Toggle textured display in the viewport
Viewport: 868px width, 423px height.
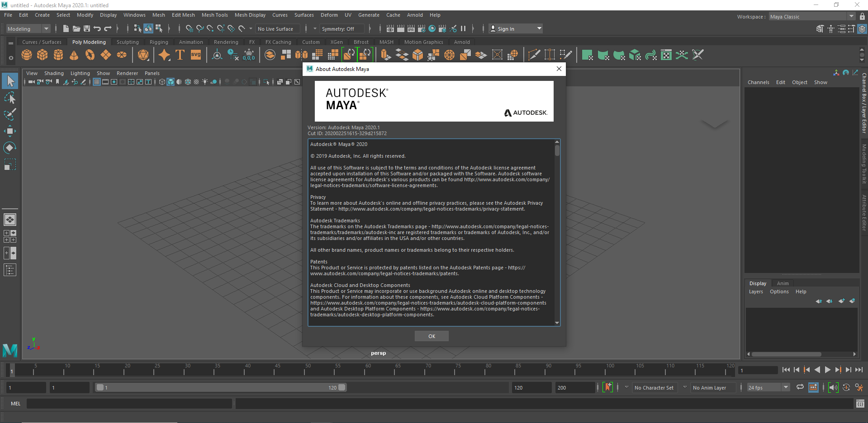(196, 82)
